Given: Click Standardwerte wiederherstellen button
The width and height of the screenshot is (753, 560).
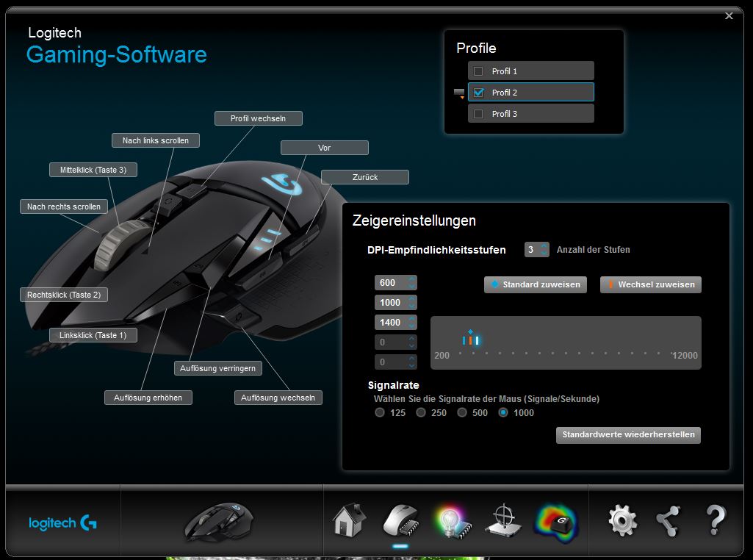Looking at the screenshot, I should click(628, 435).
